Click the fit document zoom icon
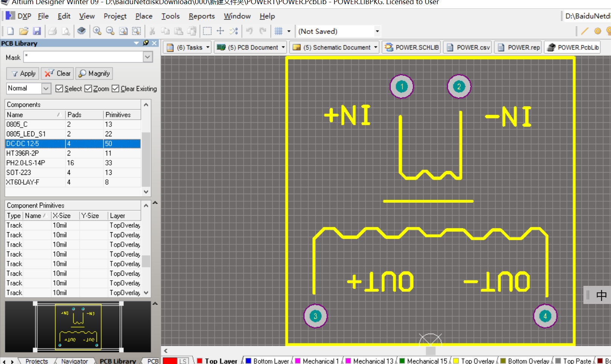Screen dimensions: 611x364 click(123, 31)
